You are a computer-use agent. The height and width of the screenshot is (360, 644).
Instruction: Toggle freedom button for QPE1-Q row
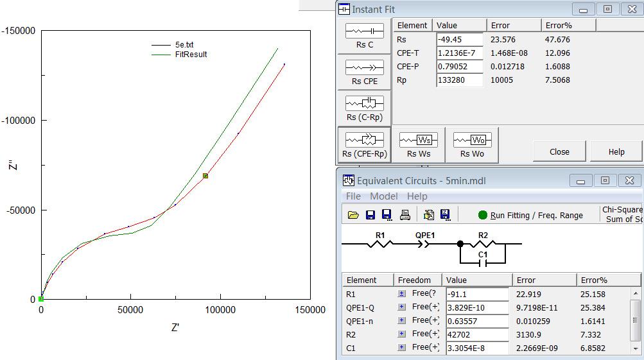pos(402,307)
